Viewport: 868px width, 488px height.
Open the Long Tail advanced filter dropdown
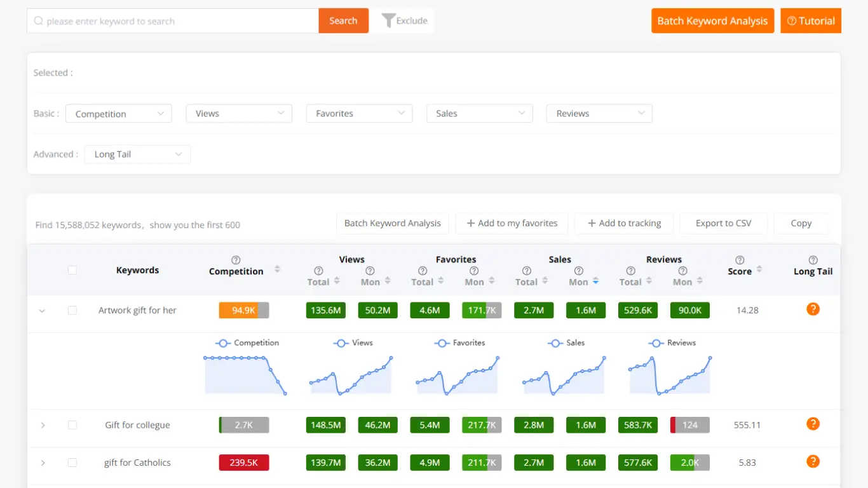click(137, 154)
